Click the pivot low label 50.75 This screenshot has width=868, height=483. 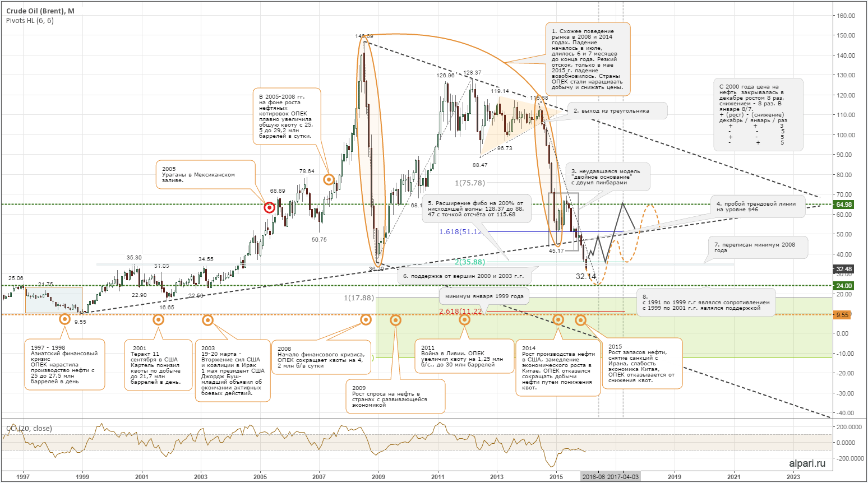tap(319, 239)
